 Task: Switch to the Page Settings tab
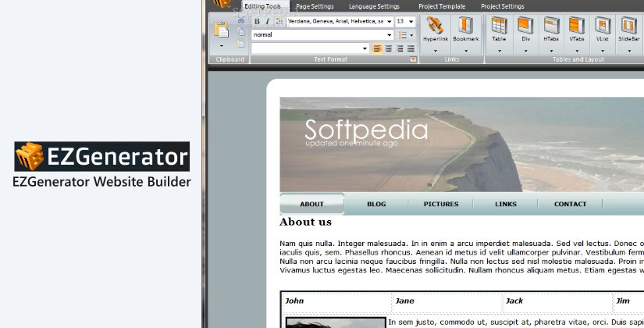(315, 5)
